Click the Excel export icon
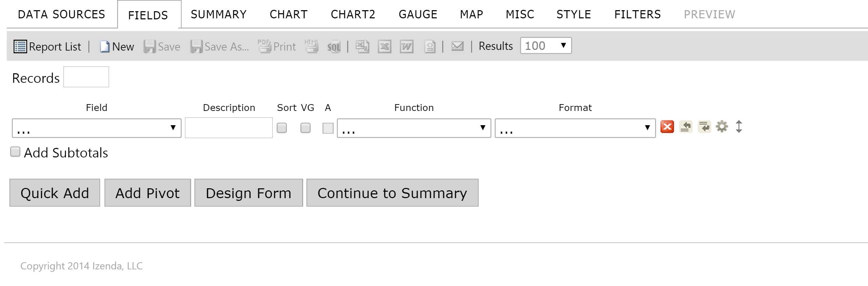The height and width of the screenshot is (286, 868). click(384, 46)
